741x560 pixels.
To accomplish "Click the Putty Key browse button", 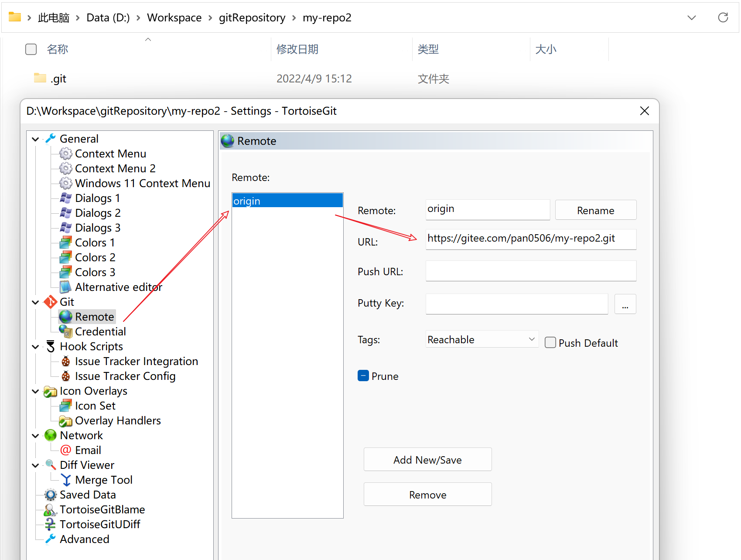I will point(625,304).
